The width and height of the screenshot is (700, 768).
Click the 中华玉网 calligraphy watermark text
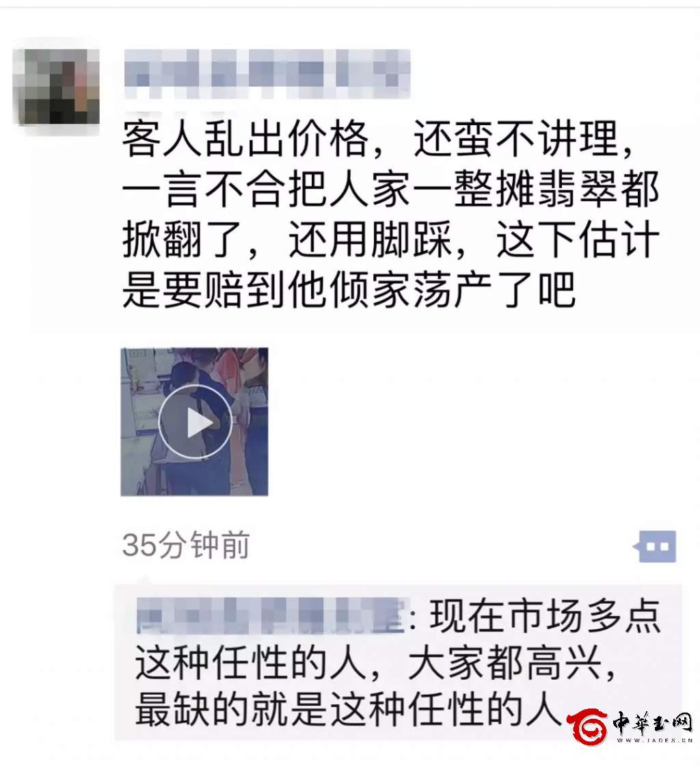[x=653, y=723]
